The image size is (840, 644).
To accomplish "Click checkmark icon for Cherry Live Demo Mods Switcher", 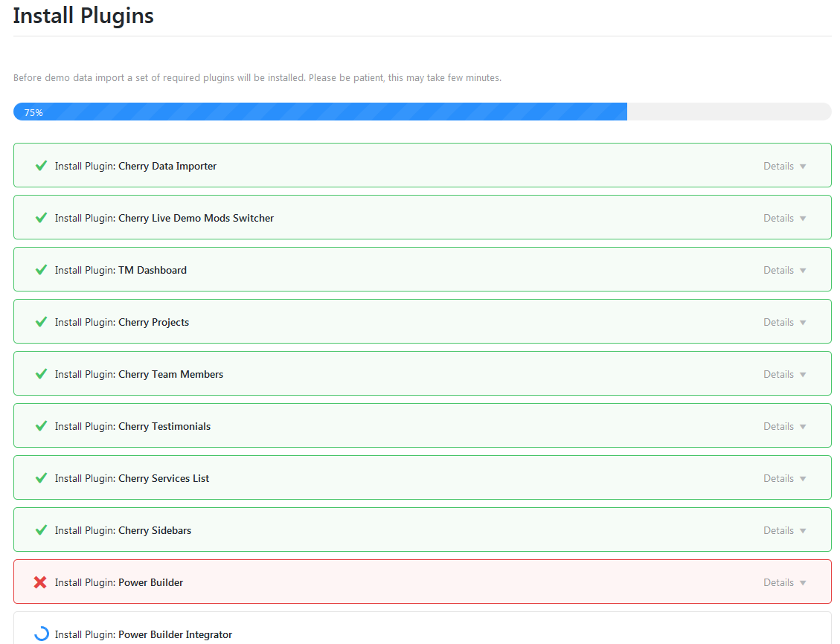I will 42,218.
